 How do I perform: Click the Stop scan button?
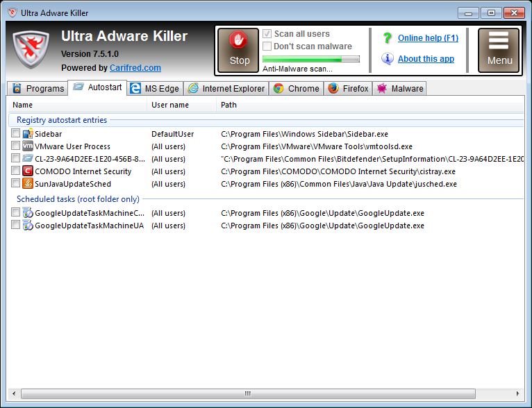tap(238, 50)
